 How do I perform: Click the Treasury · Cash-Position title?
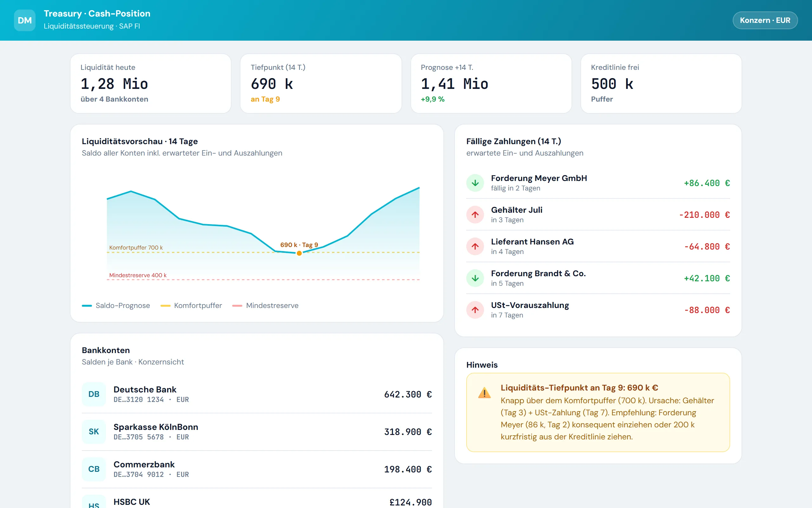97,13
